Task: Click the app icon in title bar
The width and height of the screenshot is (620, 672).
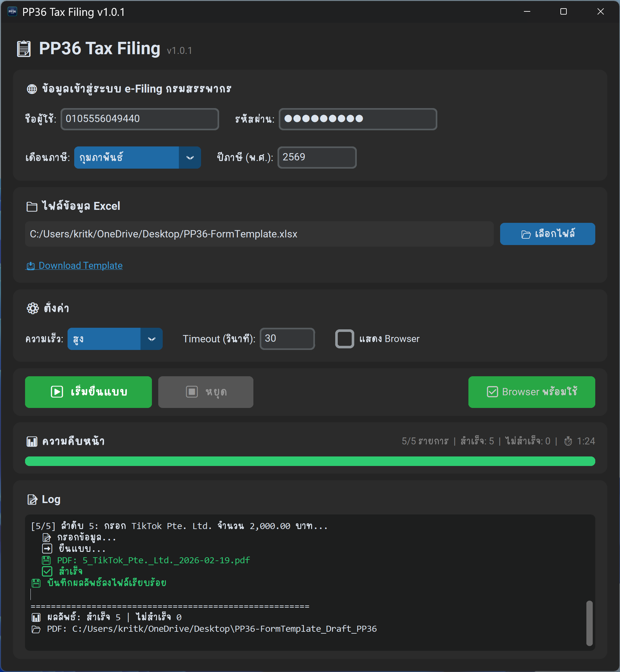Action: coord(12,12)
